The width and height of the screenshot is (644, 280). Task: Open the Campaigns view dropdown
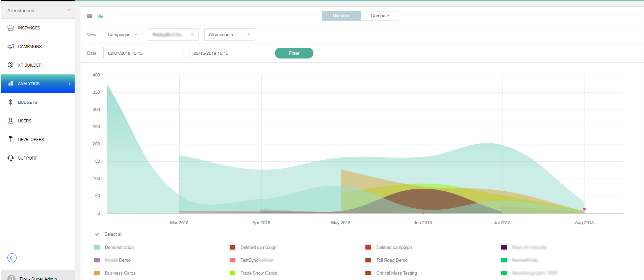point(122,34)
